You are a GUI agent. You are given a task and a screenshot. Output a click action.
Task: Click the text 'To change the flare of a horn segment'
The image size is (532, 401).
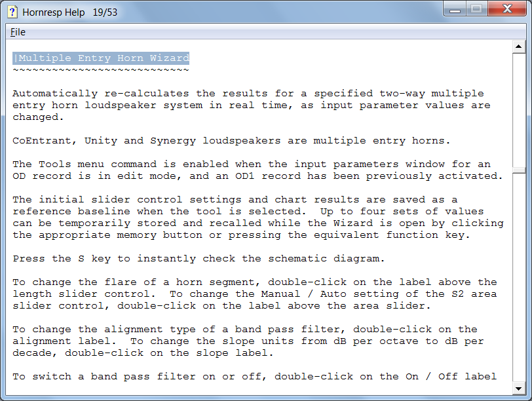(134, 282)
